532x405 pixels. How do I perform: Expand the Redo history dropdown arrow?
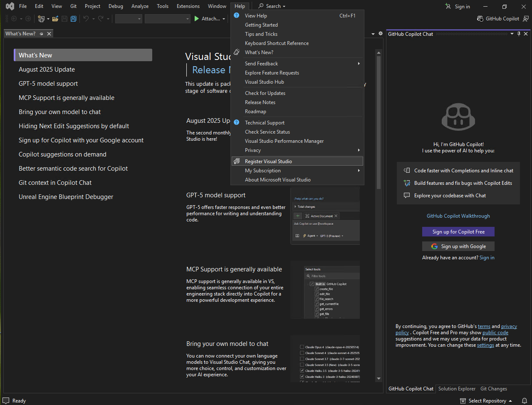click(x=108, y=19)
